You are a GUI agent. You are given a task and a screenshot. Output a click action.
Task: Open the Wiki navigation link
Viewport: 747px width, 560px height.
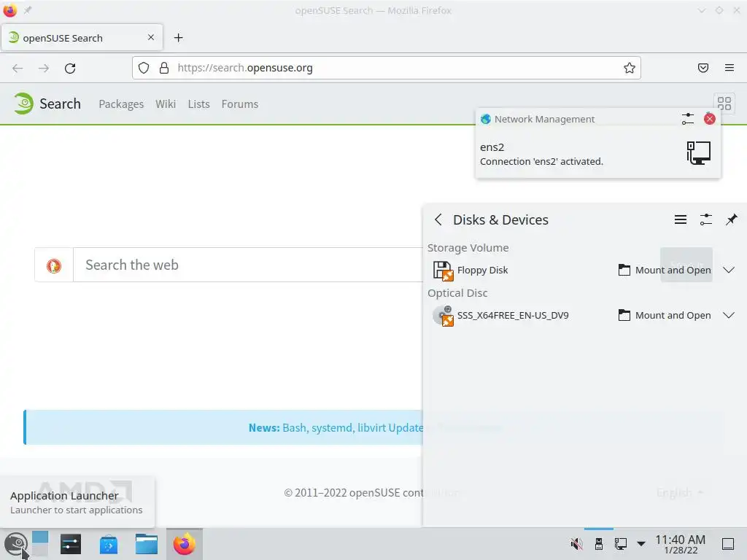click(x=166, y=104)
